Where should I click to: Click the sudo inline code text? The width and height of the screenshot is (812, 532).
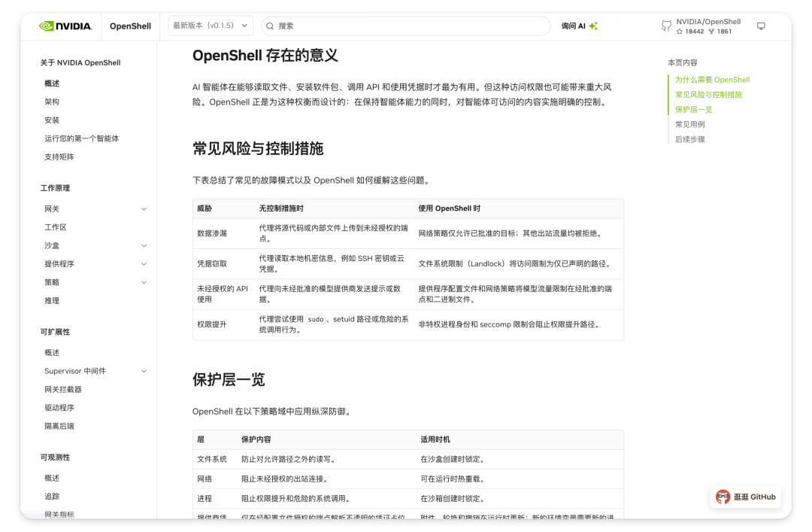pos(315,319)
